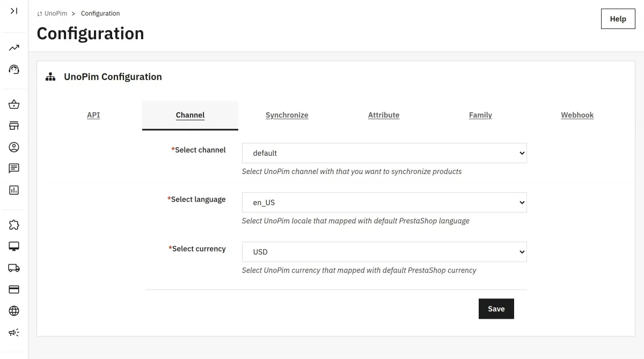The height and width of the screenshot is (359, 644).
Task: Open the Select channel dropdown
Action: tap(384, 153)
